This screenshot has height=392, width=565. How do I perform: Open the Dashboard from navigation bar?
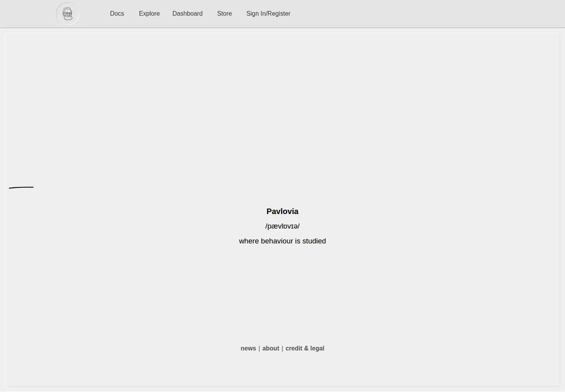point(188,14)
